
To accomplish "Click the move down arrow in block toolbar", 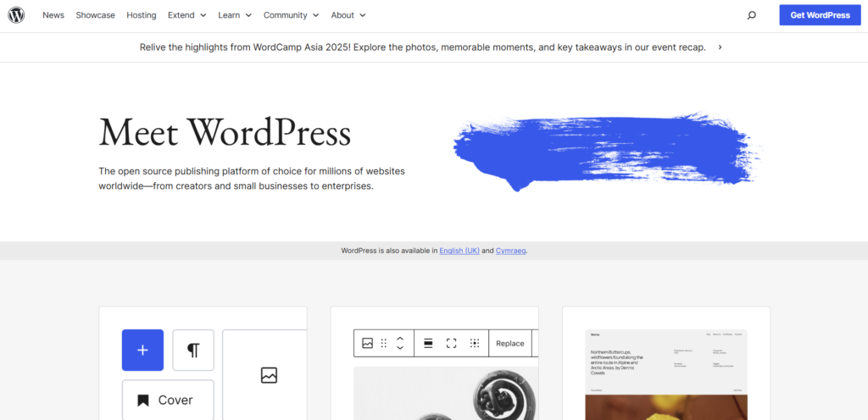I will click(400, 348).
